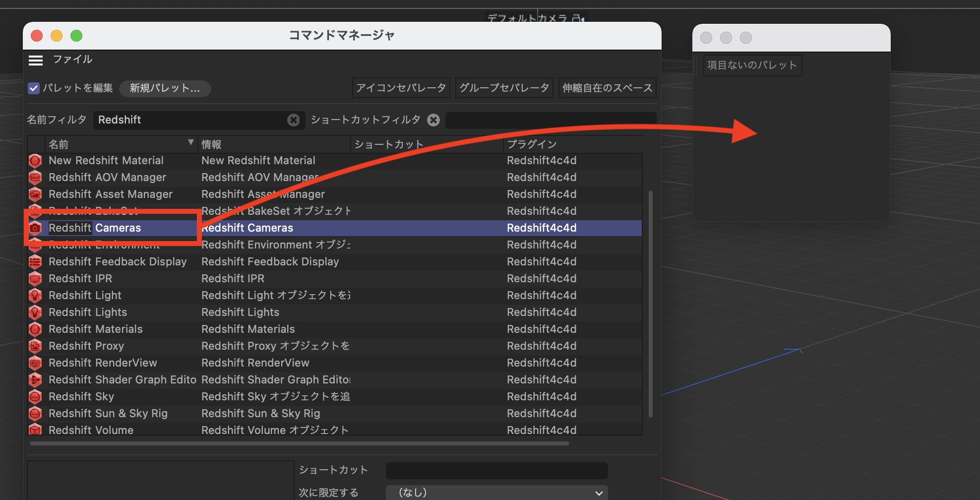Click the Redshift Light bulb icon
Image resolution: width=980 pixels, height=500 pixels.
click(35, 296)
